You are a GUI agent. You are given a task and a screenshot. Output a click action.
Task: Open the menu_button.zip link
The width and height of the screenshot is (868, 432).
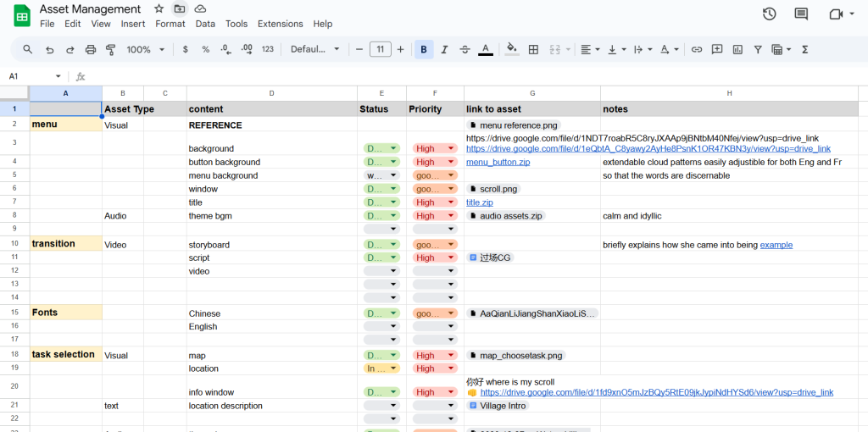(498, 162)
